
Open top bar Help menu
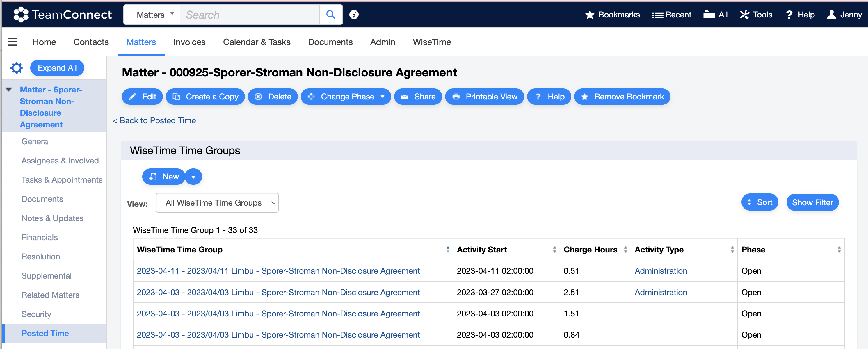pyautogui.click(x=800, y=15)
